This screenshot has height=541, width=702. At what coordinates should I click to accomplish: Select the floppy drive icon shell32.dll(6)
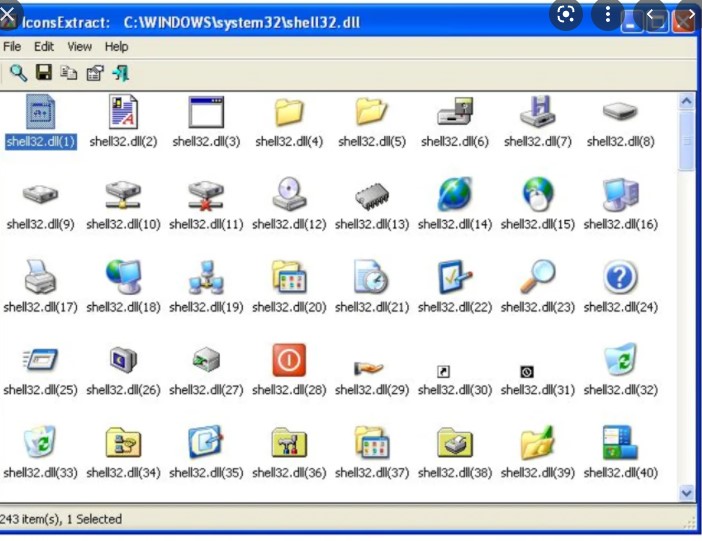(455, 111)
